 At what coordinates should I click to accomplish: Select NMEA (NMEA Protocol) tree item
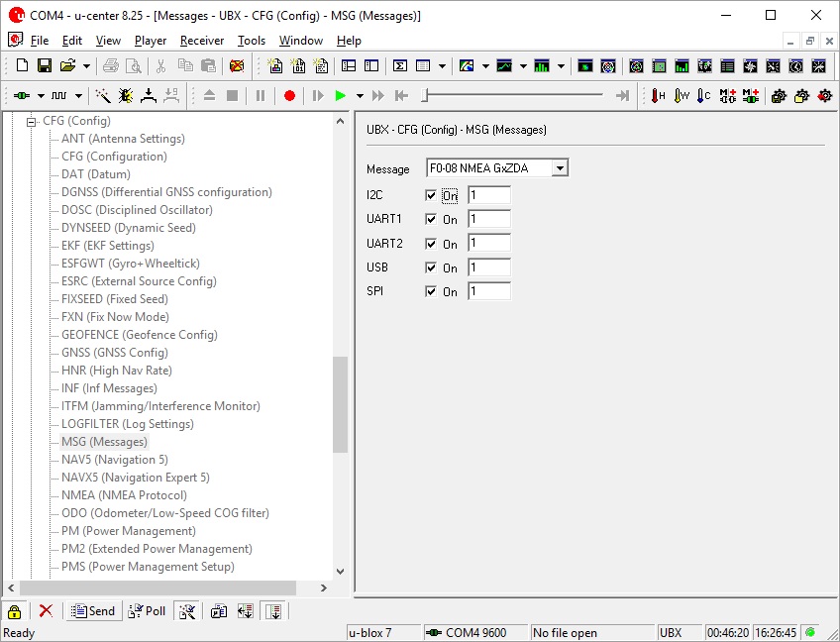pyautogui.click(x=124, y=495)
